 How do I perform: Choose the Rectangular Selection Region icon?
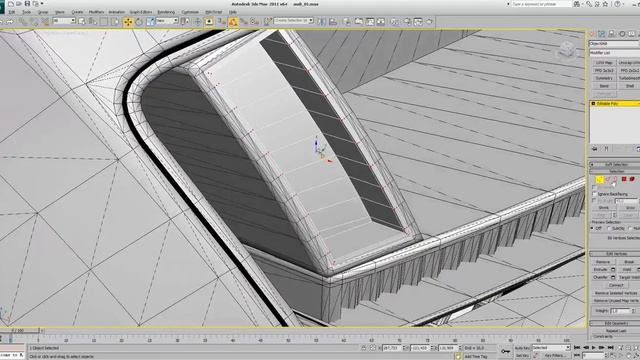[104, 22]
